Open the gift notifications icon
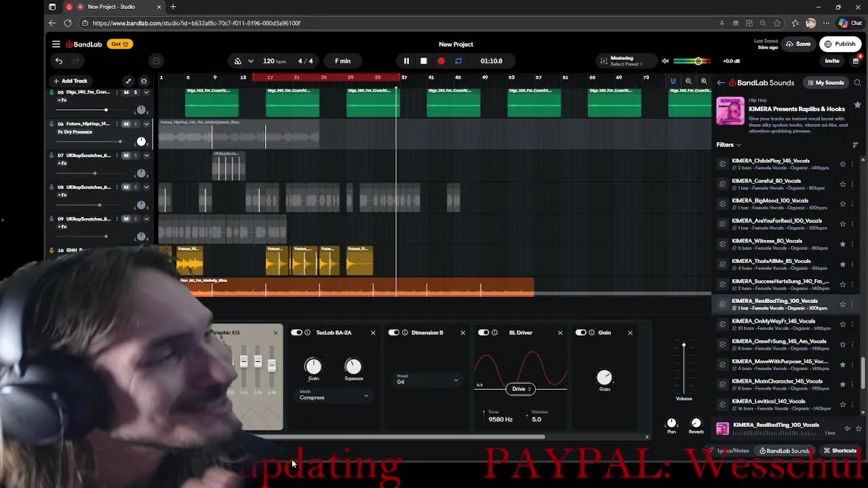The image size is (868, 488). (856, 61)
